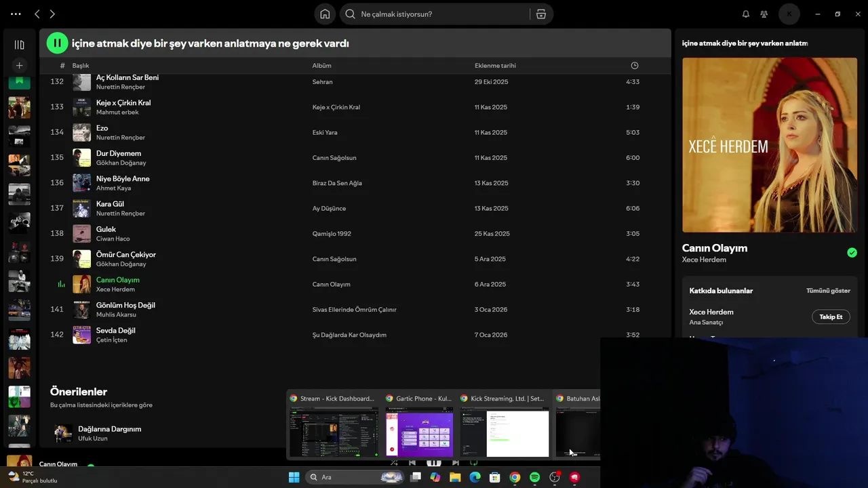Select the suggested track Dağlarına Dargınım
Viewport: 868px width, 488px height.
point(109,429)
